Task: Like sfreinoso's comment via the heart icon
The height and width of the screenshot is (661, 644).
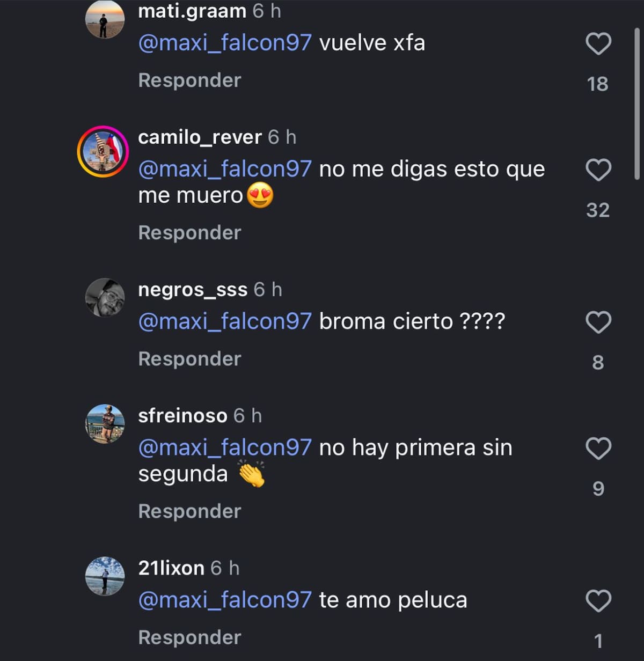Action: (597, 447)
